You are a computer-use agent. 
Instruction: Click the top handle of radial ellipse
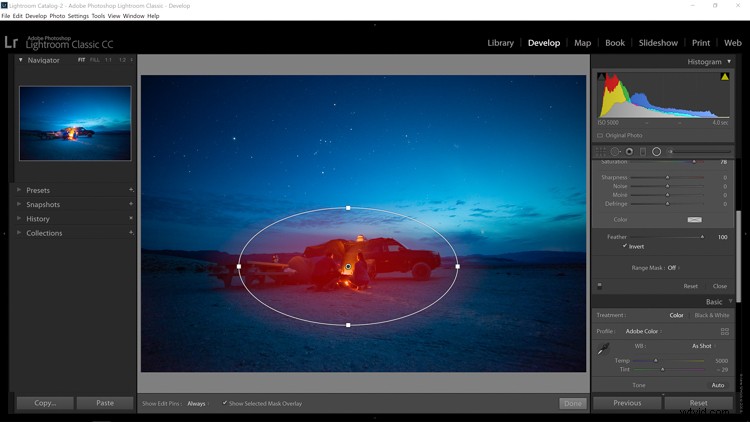(348, 208)
